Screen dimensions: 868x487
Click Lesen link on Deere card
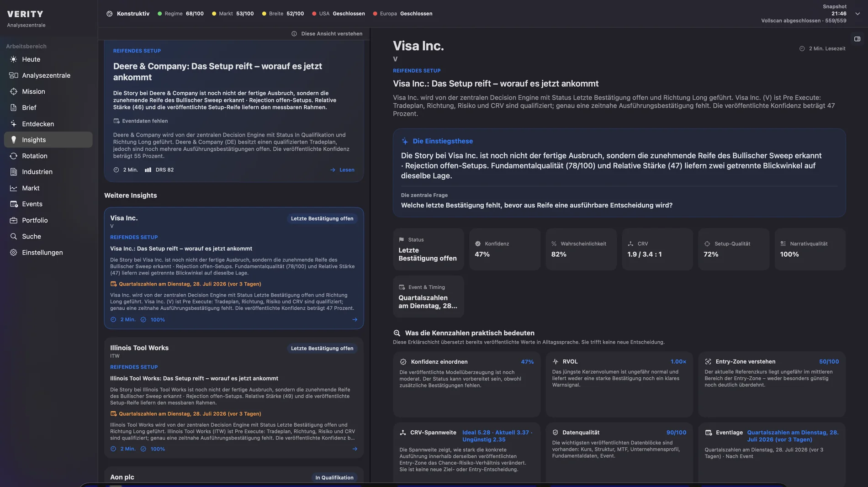point(342,170)
